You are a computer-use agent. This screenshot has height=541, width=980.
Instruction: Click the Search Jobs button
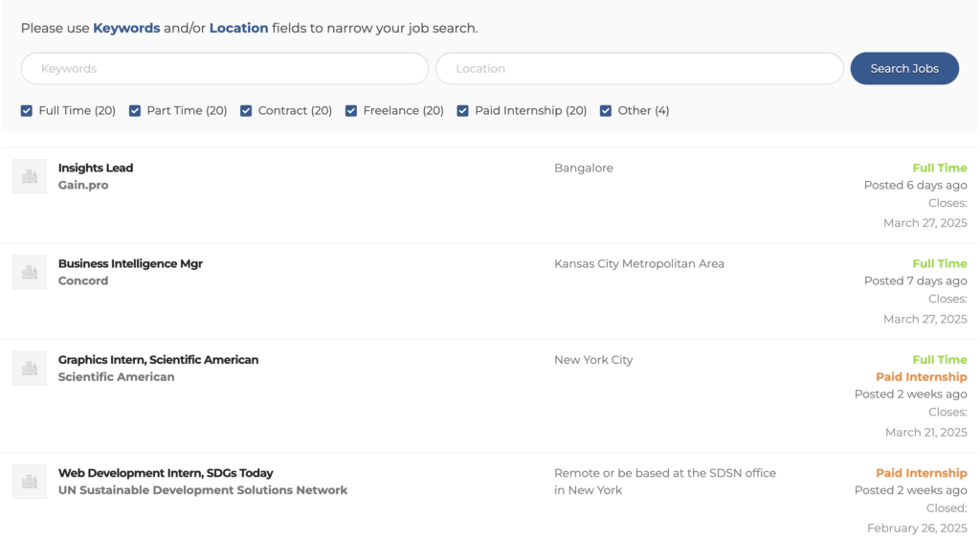(904, 69)
